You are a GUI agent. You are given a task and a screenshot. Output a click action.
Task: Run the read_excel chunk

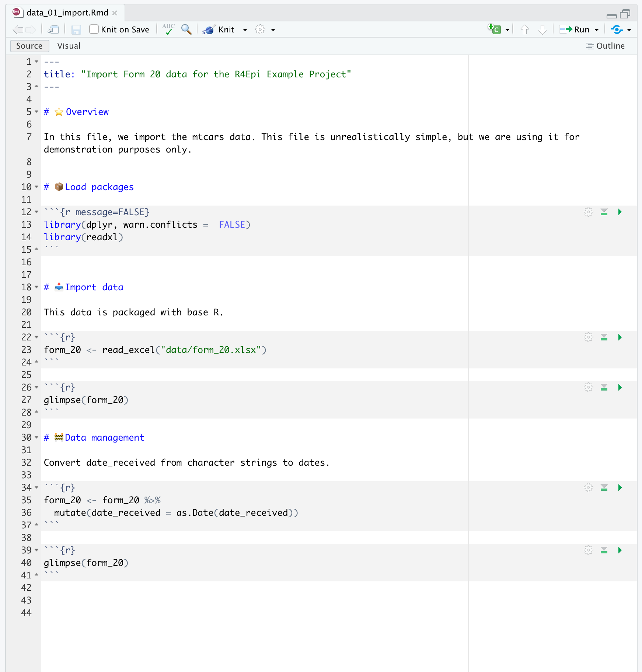[620, 337]
